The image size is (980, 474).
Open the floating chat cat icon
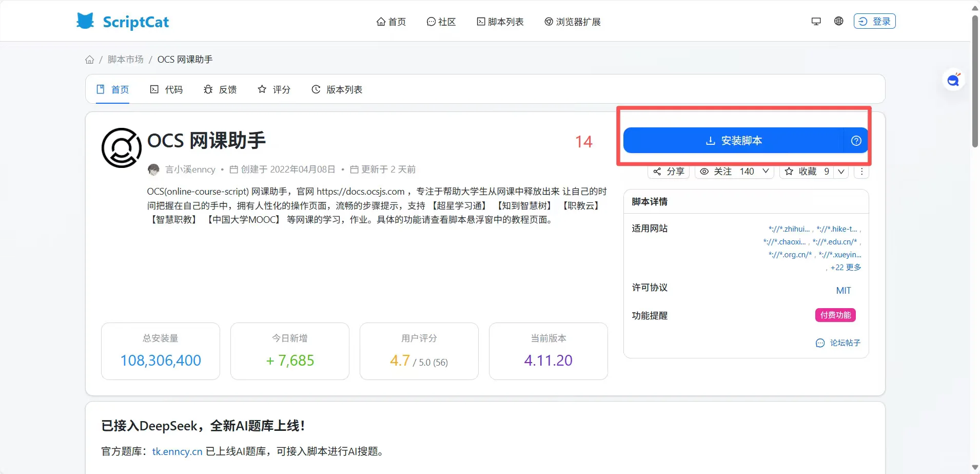(953, 80)
